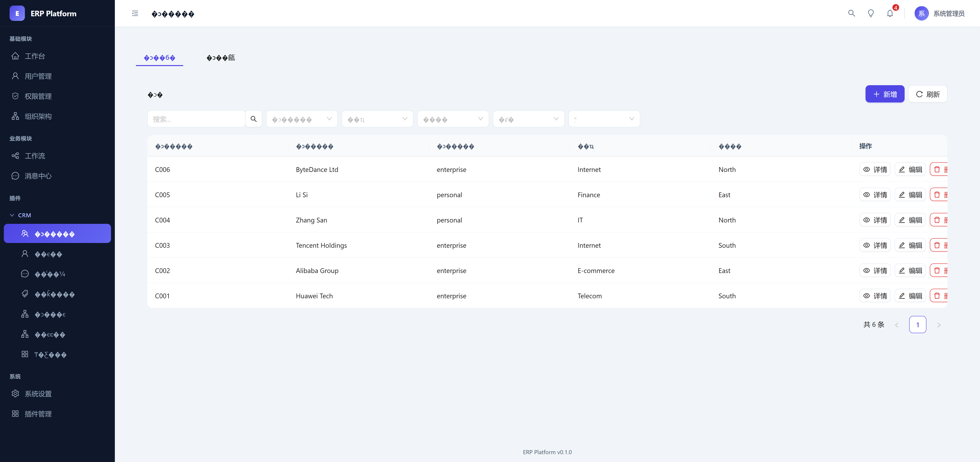The width and height of the screenshot is (980, 462).
Task: Open the lightbulb tips icon
Action: click(871, 13)
